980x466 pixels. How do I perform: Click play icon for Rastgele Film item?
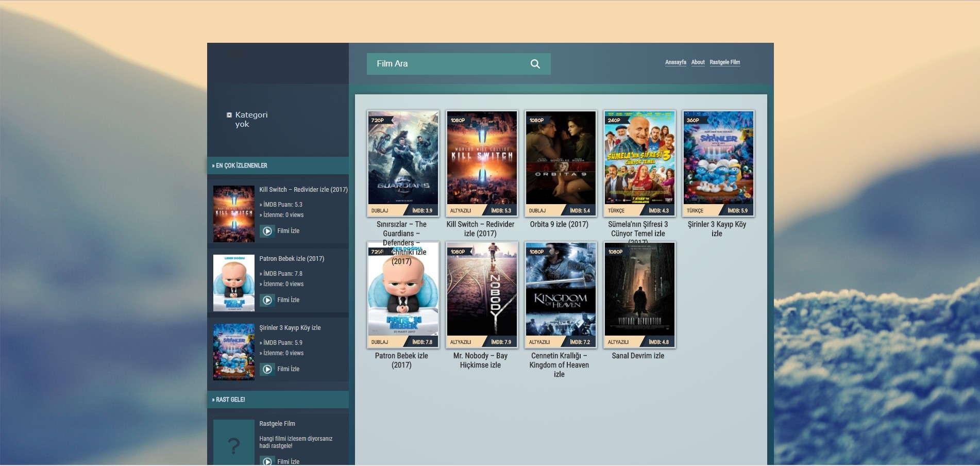point(267,461)
